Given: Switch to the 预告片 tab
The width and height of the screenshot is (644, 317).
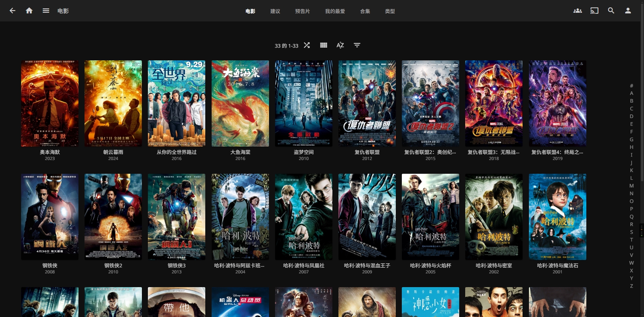Looking at the screenshot, I should 302,11.
